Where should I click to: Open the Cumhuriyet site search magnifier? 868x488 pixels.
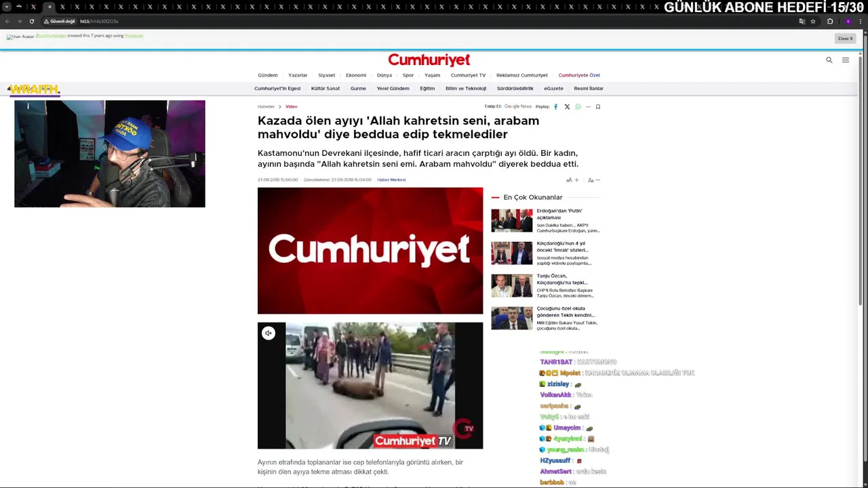point(829,60)
